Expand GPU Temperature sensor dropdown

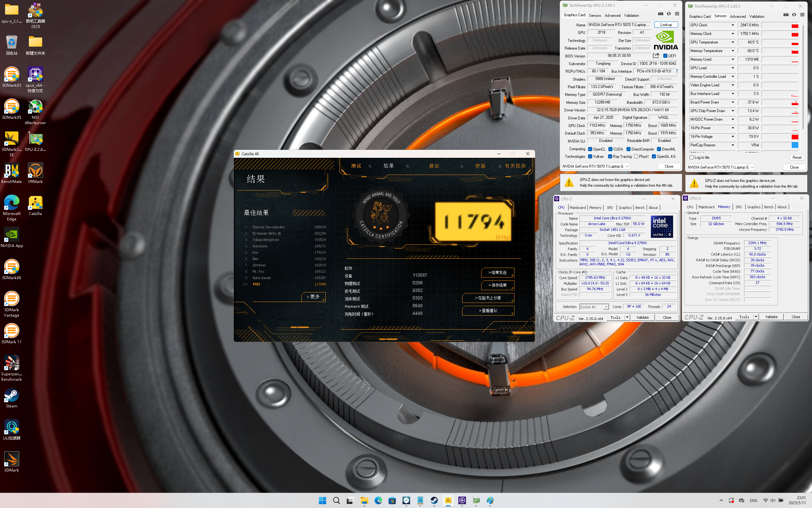tap(732, 42)
